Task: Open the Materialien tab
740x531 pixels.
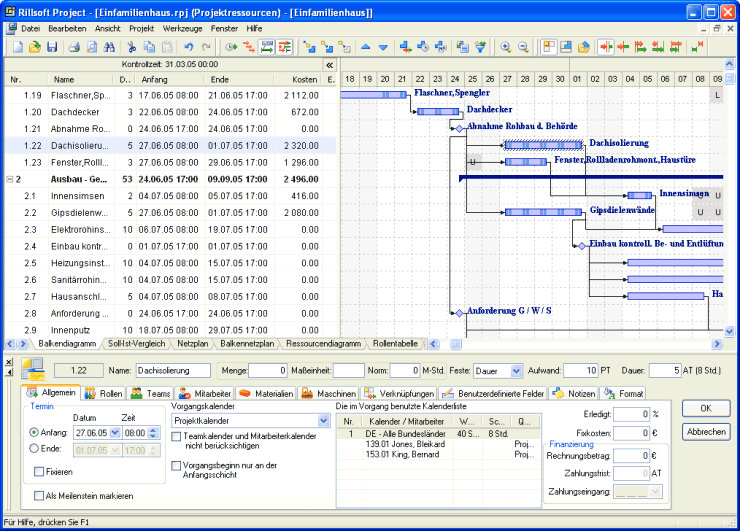Action: click(x=267, y=393)
